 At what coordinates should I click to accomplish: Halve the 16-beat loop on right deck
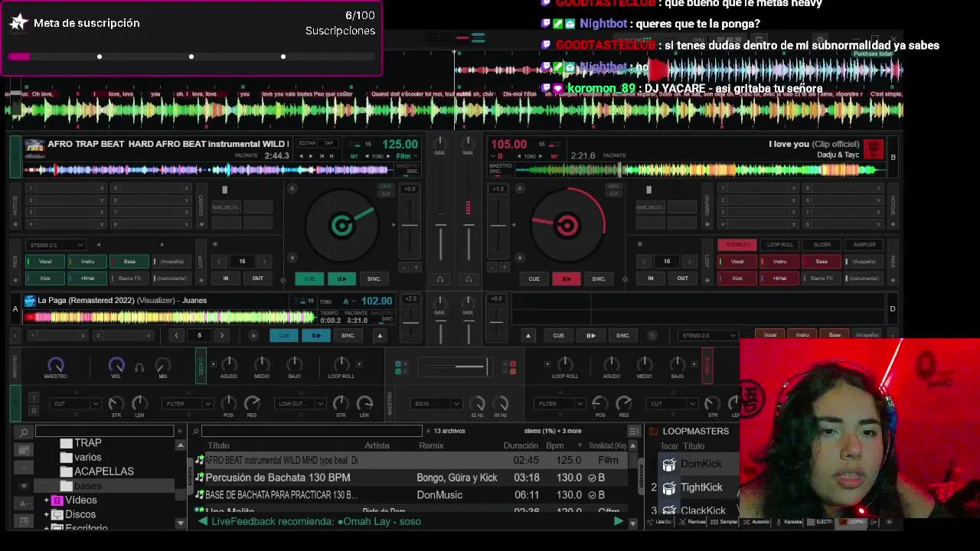tap(644, 262)
